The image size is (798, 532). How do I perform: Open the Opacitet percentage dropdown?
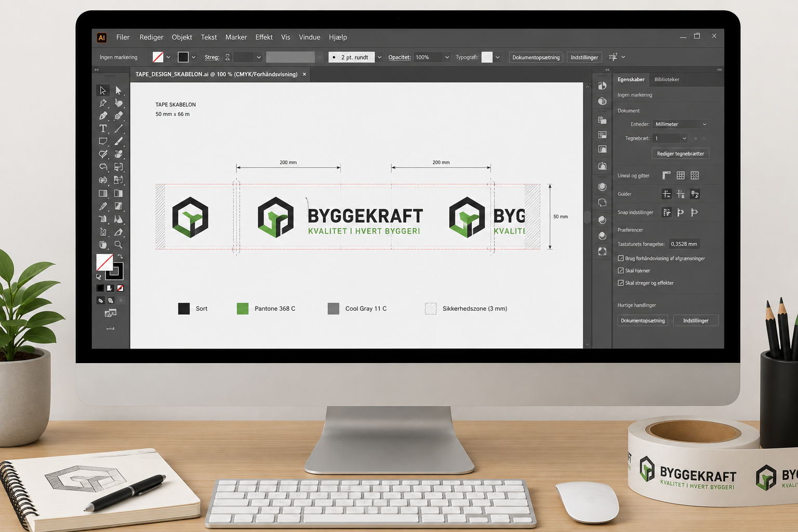pos(447,57)
